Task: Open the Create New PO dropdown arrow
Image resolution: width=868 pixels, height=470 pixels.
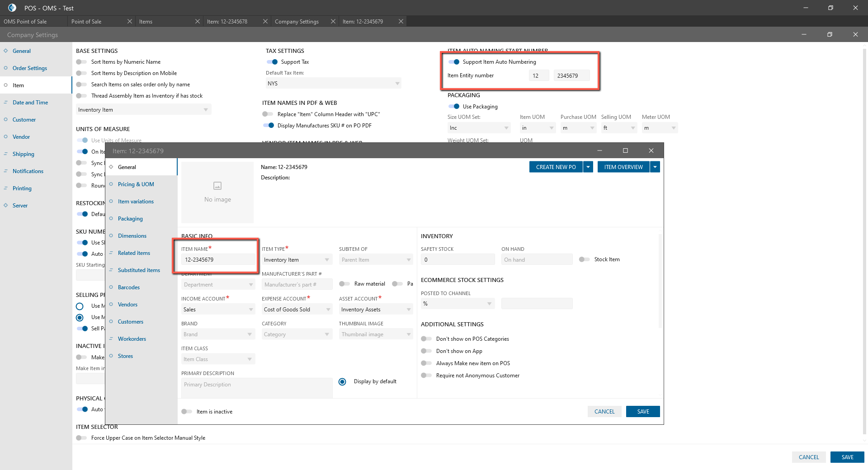Action: [x=588, y=167]
